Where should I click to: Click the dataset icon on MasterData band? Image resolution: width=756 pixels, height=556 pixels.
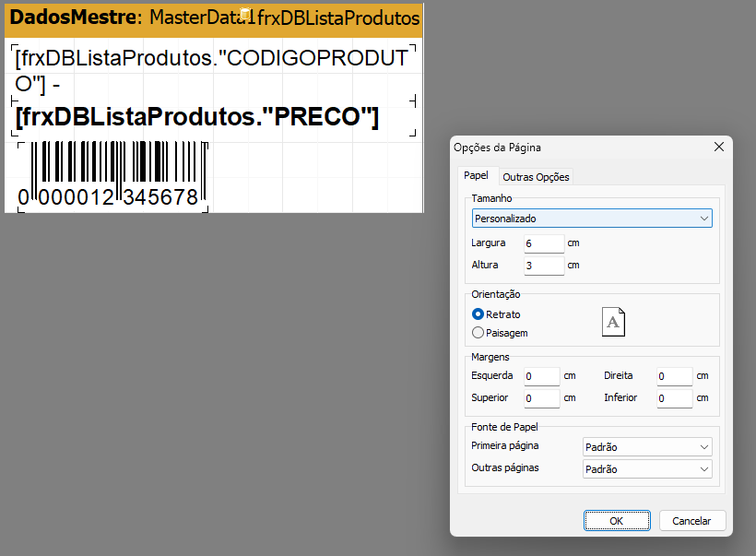245,15
